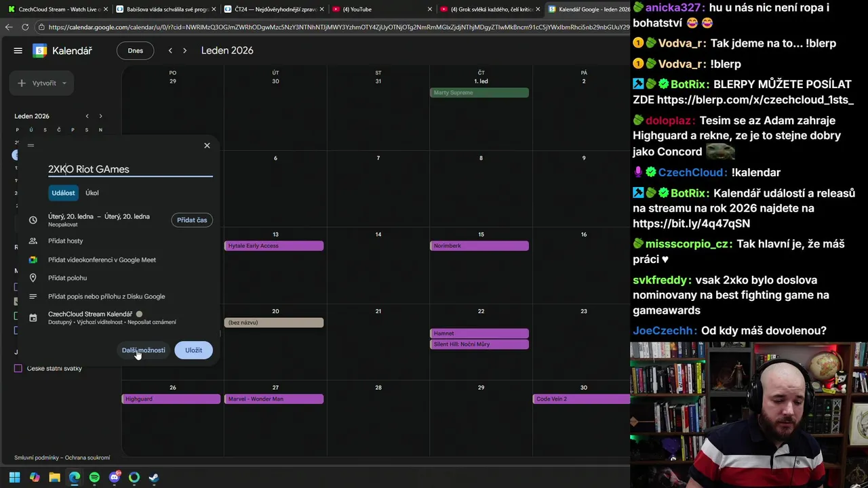Open Steam from the taskbar
This screenshot has width=868, height=488.
pyautogui.click(x=154, y=477)
